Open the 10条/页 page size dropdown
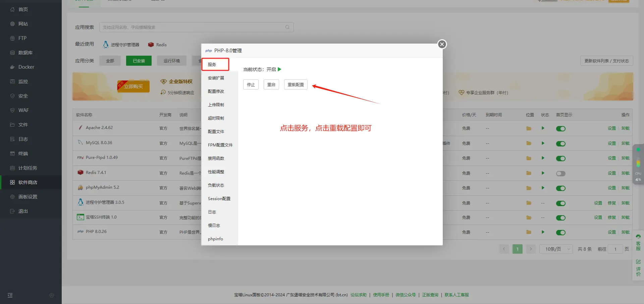The height and width of the screenshot is (304, 644). pyautogui.click(x=556, y=249)
